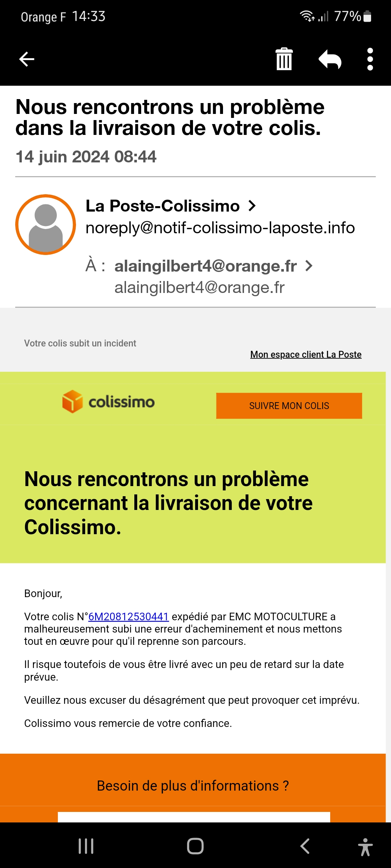This screenshot has height=868, width=391.
Task: Tap the SUIVRE MON COLIS button
Action: 289,406
